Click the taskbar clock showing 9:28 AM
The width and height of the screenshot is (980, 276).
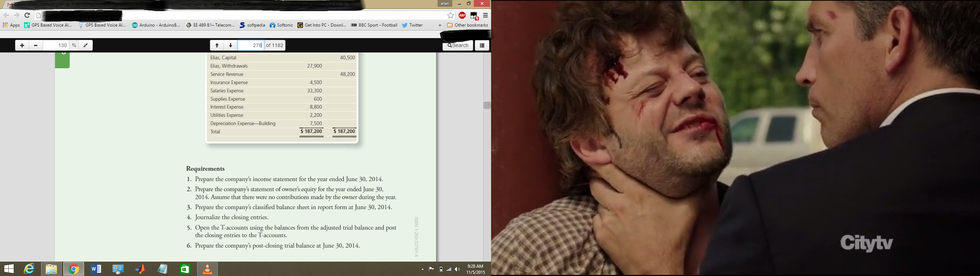476,269
